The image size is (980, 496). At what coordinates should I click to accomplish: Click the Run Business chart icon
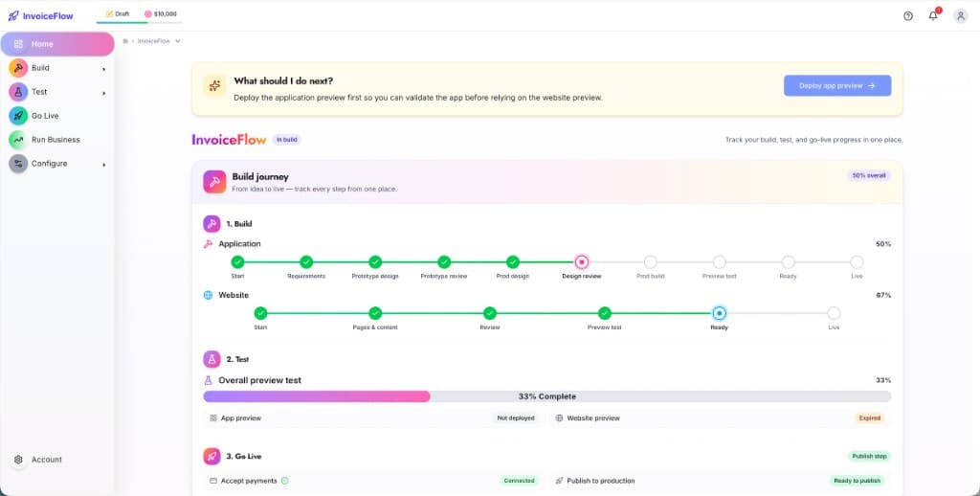(18, 140)
